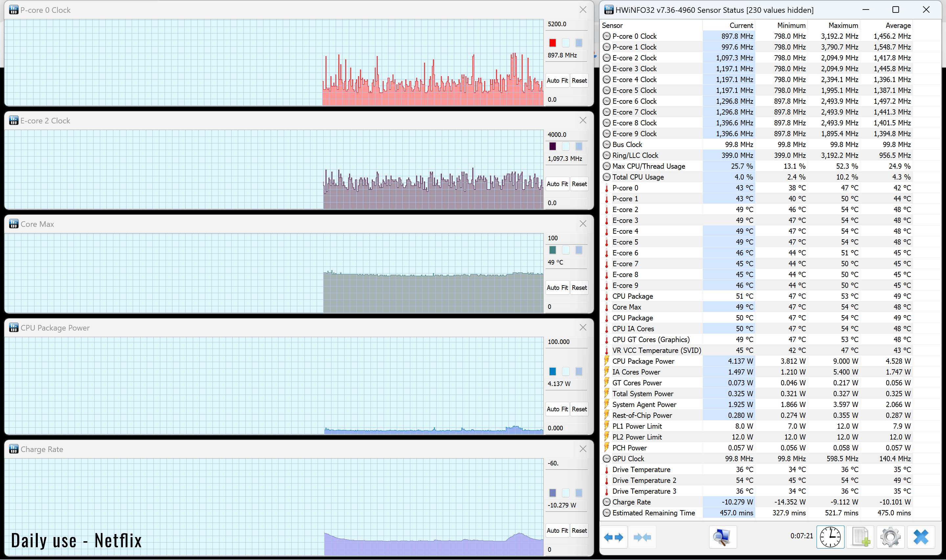
Task: Click the expand layout arrows icon in HWiNFO toolbar
Action: (x=614, y=537)
